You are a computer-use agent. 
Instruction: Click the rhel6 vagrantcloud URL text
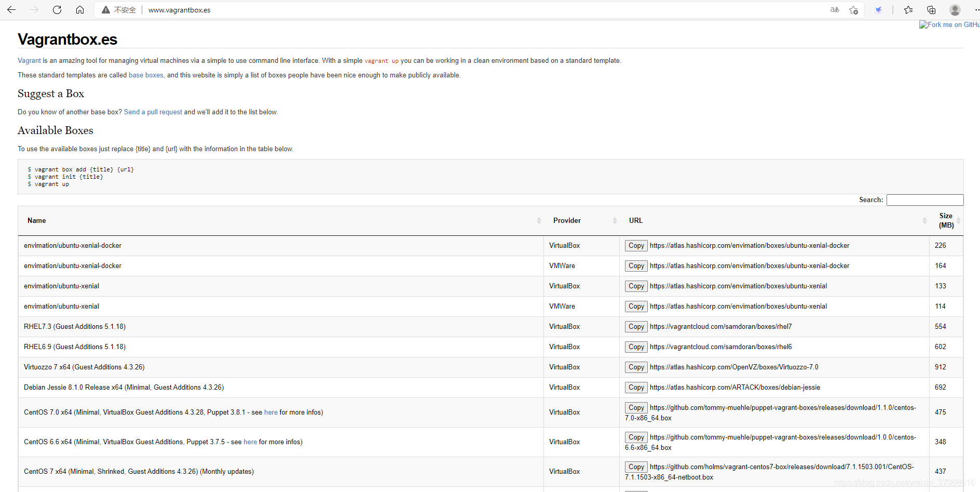[x=721, y=347]
